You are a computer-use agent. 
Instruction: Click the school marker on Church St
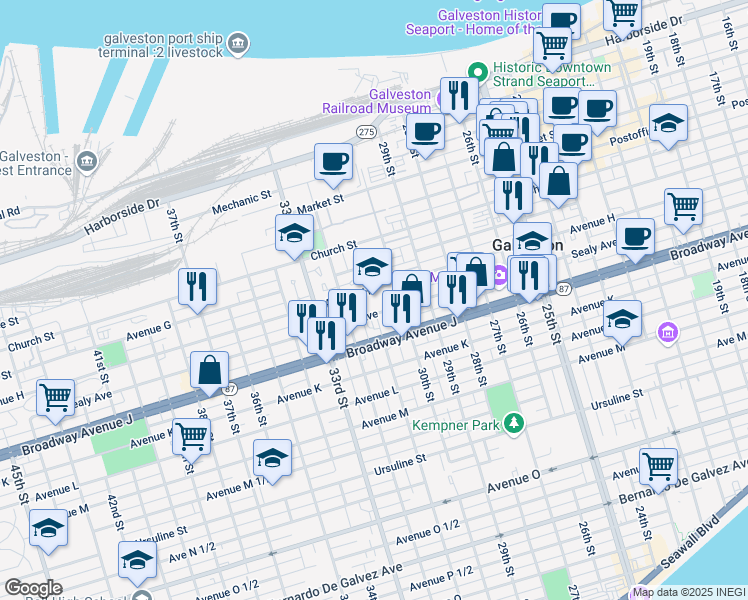pyautogui.click(x=294, y=237)
